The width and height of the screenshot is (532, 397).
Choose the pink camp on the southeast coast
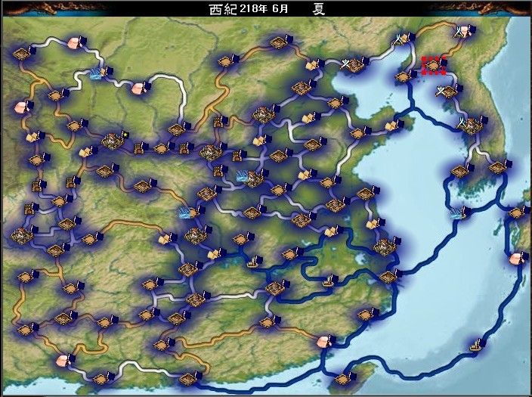click(323, 342)
